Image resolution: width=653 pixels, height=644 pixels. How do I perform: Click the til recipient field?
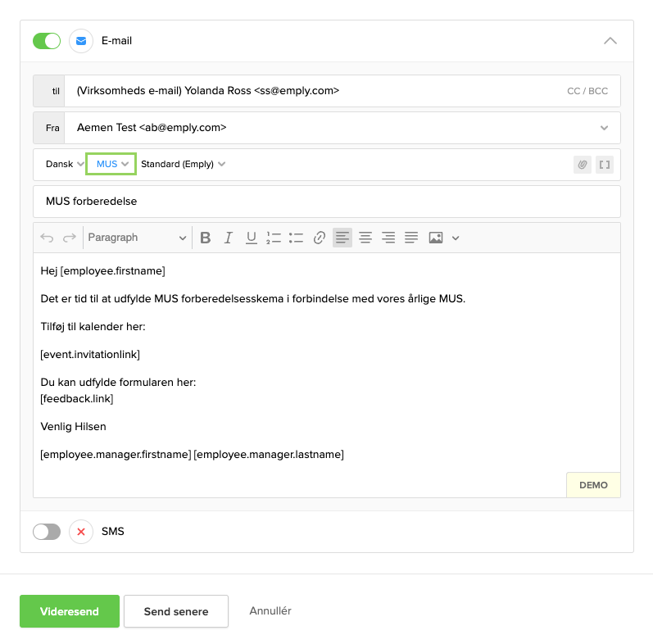coord(327,91)
